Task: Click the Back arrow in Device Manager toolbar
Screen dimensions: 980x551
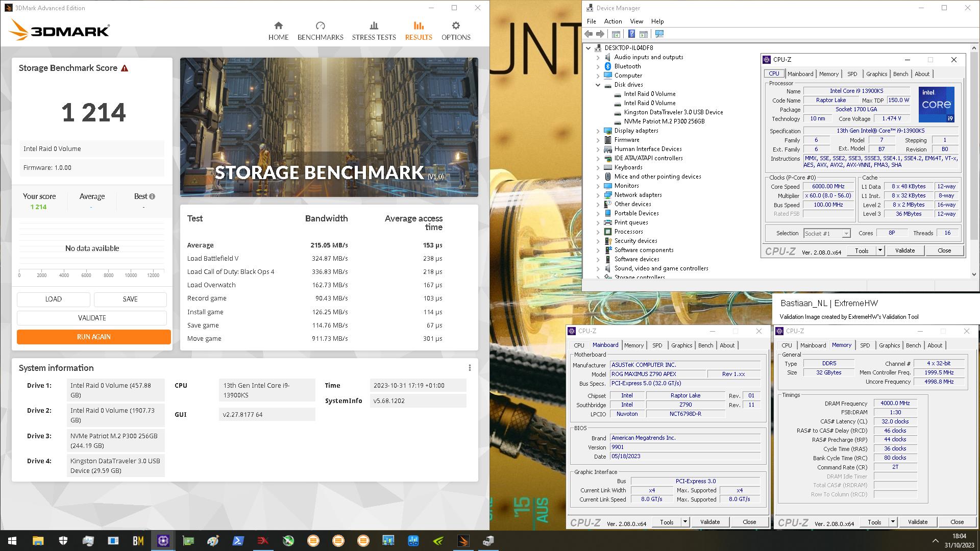Action: (x=589, y=34)
